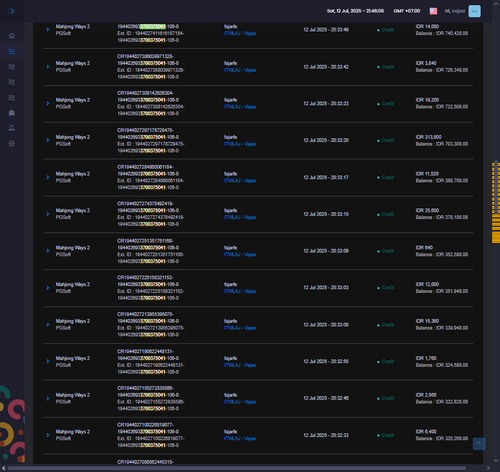Expand the row dated 20:33:17
Viewport: 500px width, 472px height.
tap(48, 177)
